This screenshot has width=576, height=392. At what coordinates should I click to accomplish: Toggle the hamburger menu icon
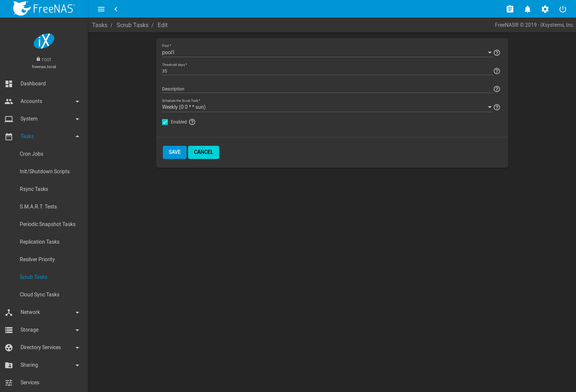(x=101, y=9)
